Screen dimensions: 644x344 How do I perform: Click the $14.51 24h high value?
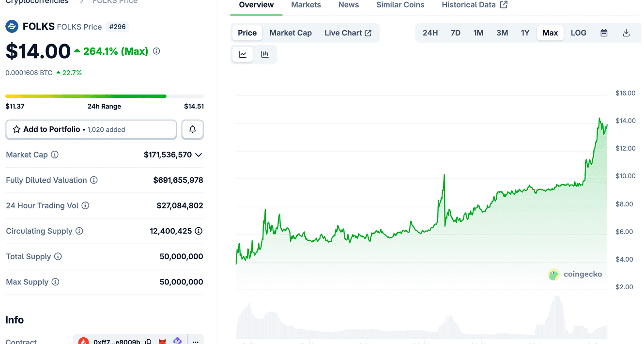coord(194,107)
